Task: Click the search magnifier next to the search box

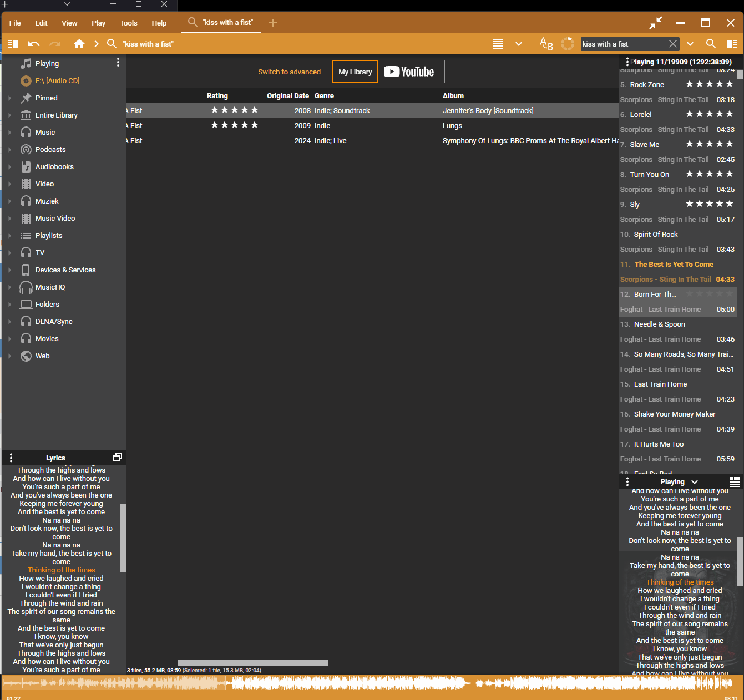Action: tap(711, 44)
